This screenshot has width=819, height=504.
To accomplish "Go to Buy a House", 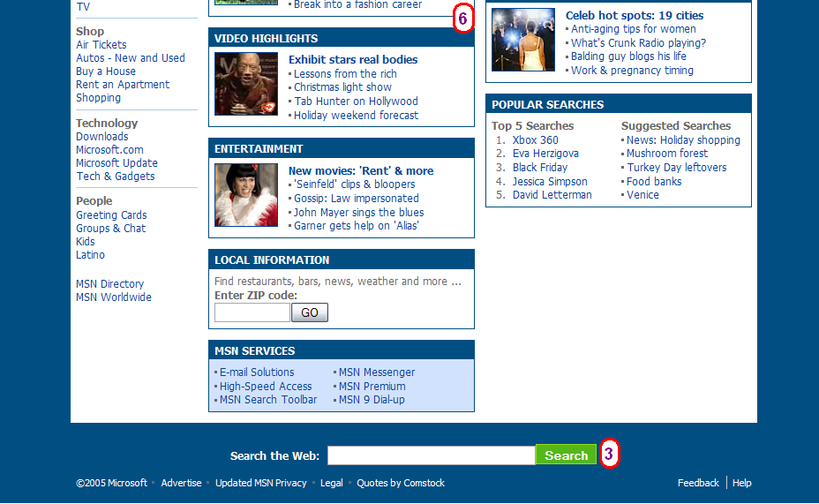I will pyautogui.click(x=106, y=71).
